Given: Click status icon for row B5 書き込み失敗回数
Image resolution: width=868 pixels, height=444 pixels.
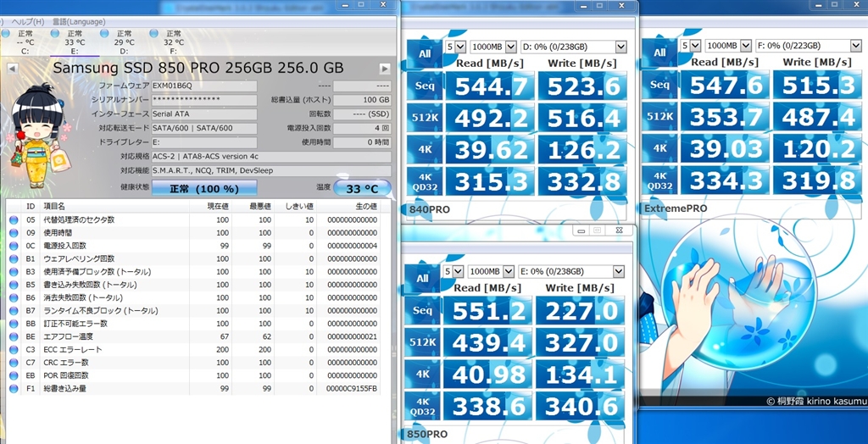Looking at the screenshot, I should pyautogui.click(x=14, y=285).
